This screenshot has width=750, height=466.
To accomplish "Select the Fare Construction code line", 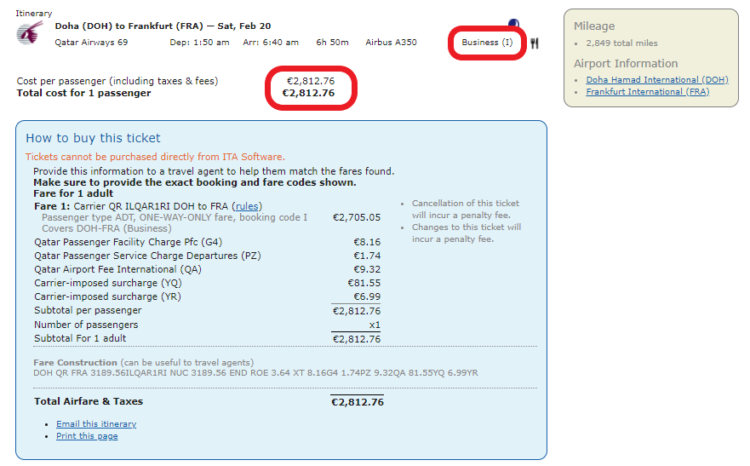I will (x=255, y=373).
